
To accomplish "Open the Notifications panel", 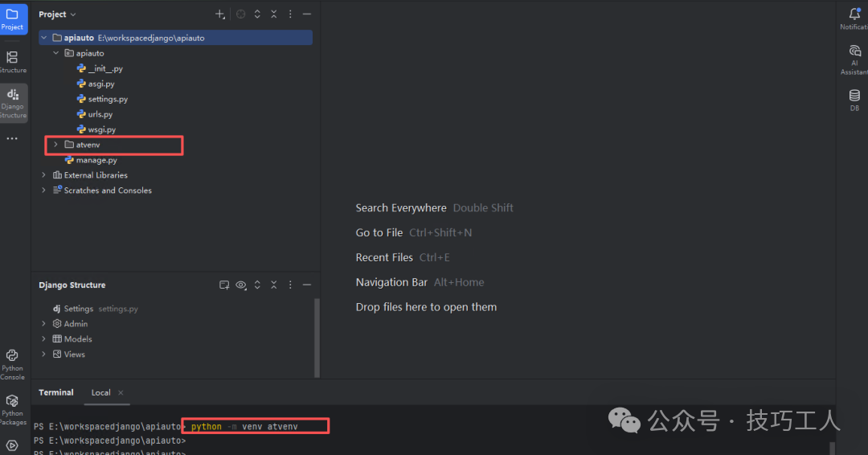I will [x=854, y=18].
